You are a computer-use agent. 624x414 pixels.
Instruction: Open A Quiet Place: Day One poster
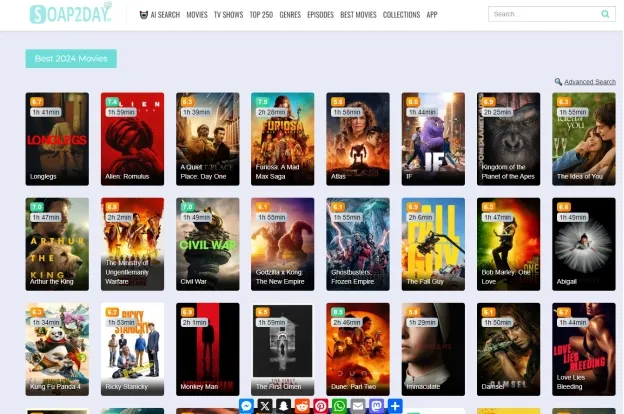coord(208,139)
